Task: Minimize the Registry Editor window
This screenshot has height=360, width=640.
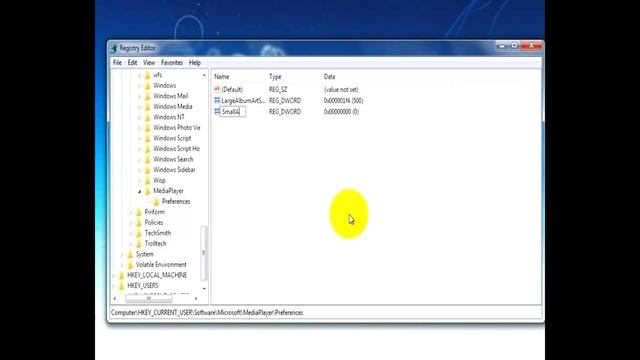Action: (502, 45)
